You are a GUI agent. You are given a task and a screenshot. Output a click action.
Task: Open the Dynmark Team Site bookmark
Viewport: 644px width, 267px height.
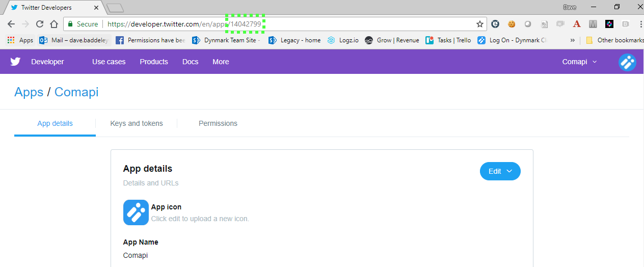[x=227, y=40]
